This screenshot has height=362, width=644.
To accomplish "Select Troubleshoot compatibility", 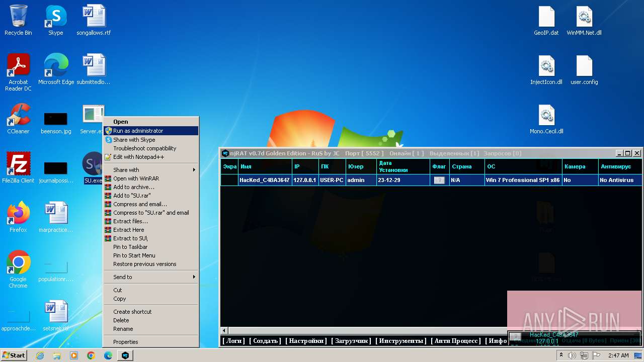I will 151,148.
